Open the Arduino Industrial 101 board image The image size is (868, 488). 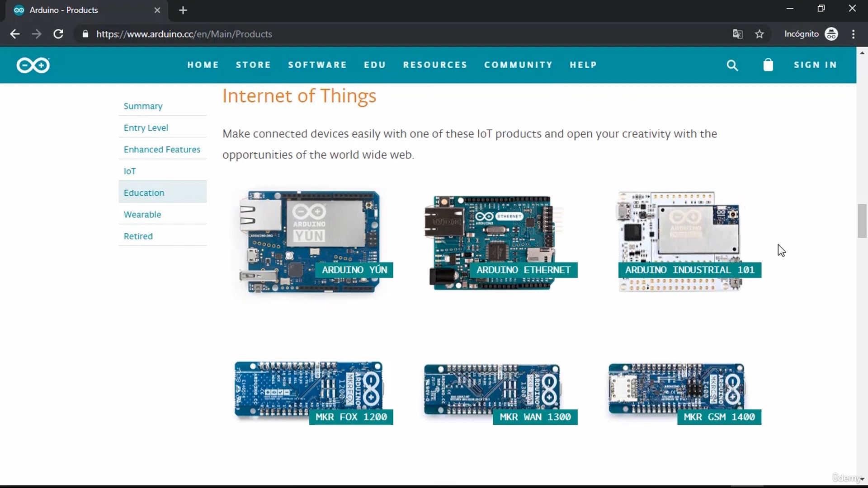click(679, 242)
